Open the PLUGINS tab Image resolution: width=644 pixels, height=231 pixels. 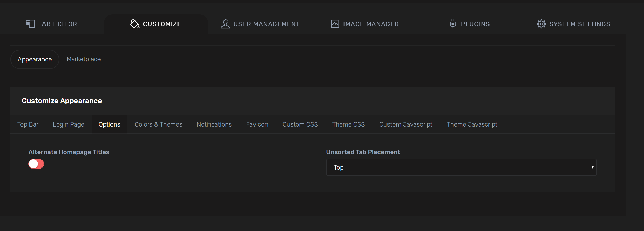click(x=470, y=24)
